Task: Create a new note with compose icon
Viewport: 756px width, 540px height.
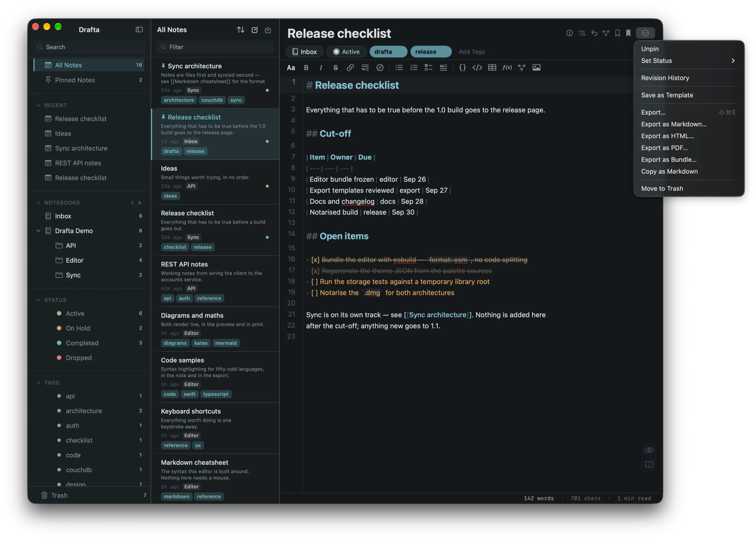Action: point(255,30)
